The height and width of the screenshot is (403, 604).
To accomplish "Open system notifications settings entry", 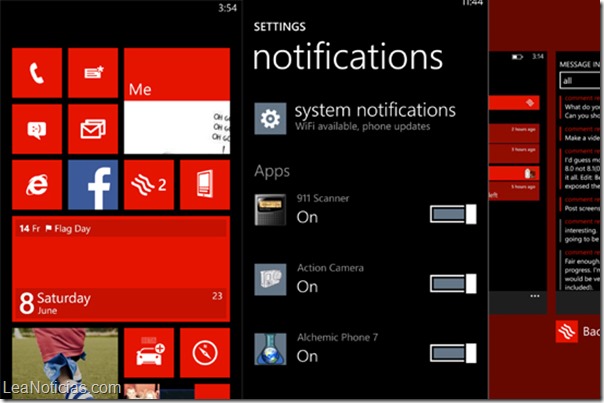I will (x=355, y=118).
